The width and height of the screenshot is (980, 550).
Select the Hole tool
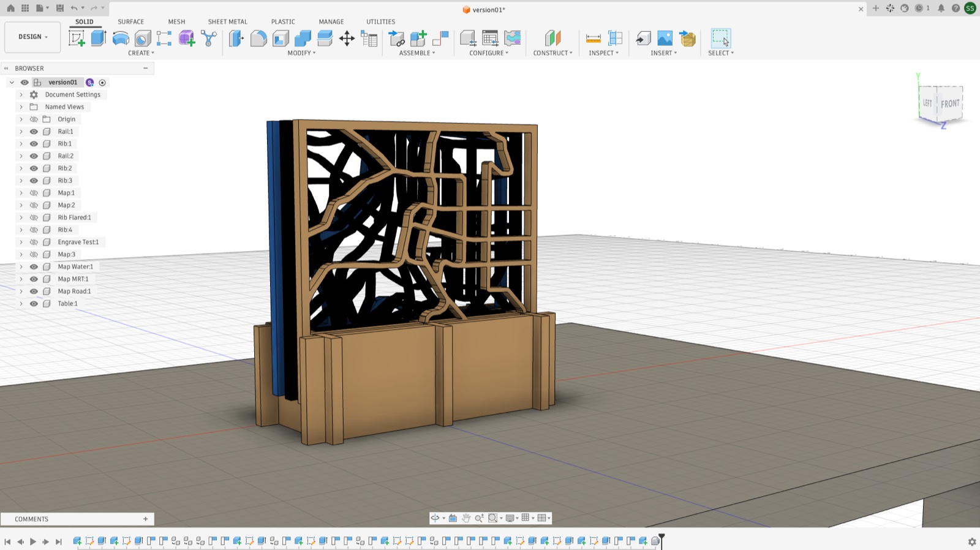click(x=143, y=39)
